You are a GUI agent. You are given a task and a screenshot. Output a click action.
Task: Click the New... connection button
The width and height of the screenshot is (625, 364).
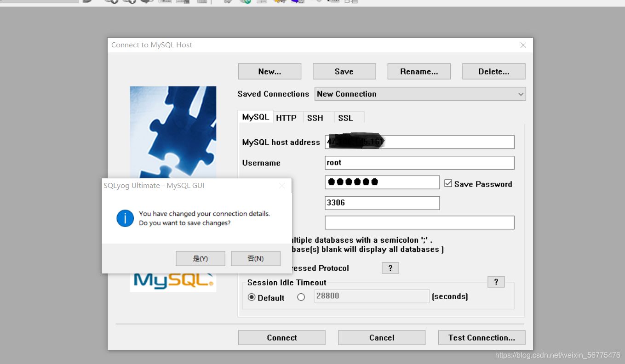coord(269,71)
